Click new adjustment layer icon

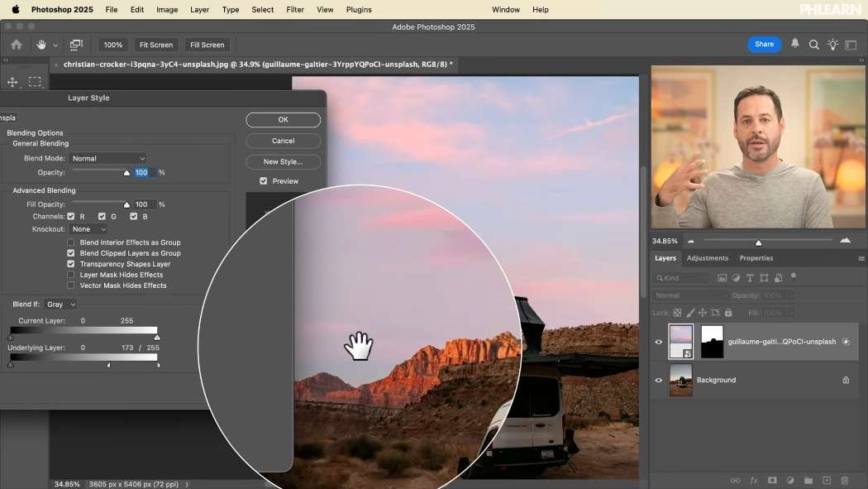(790, 481)
